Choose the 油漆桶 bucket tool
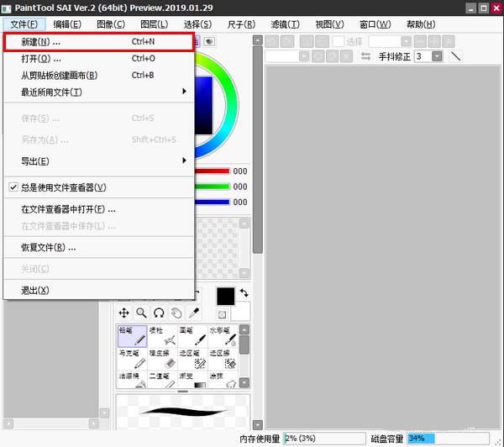Viewport: 504px width, 447px height. tap(133, 380)
